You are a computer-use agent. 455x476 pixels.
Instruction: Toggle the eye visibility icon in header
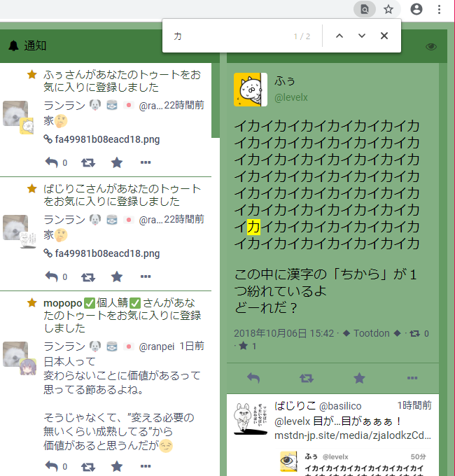[x=431, y=46]
